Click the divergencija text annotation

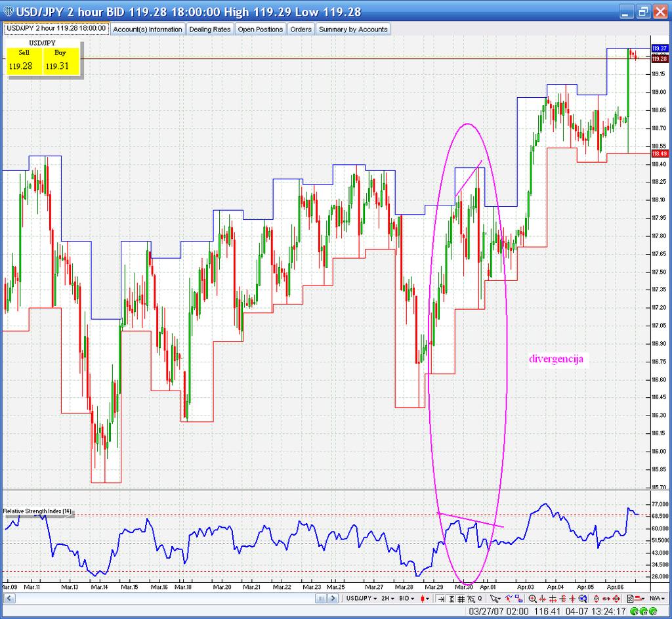pos(556,359)
